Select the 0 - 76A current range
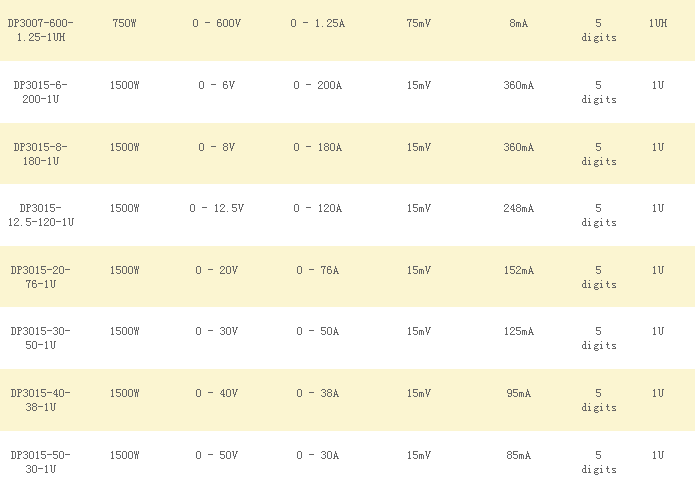Viewport: 695px width, 490px height. click(318, 270)
